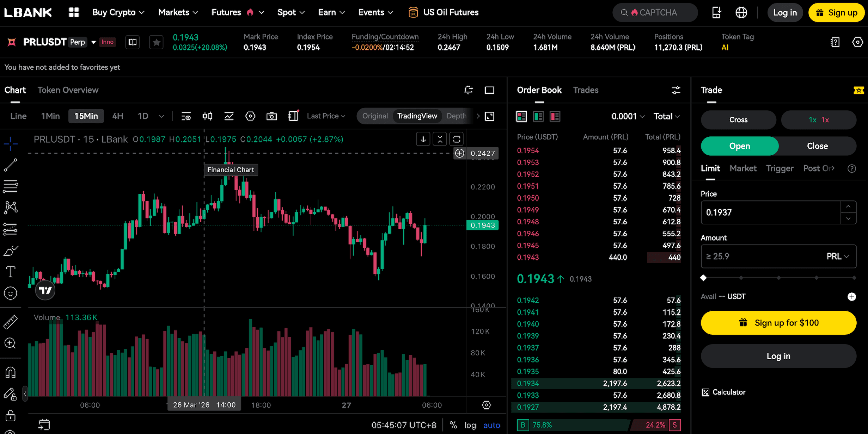Click the CAPTCHA search box
The width and height of the screenshot is (868, 434).
click(x=655, y=13)
